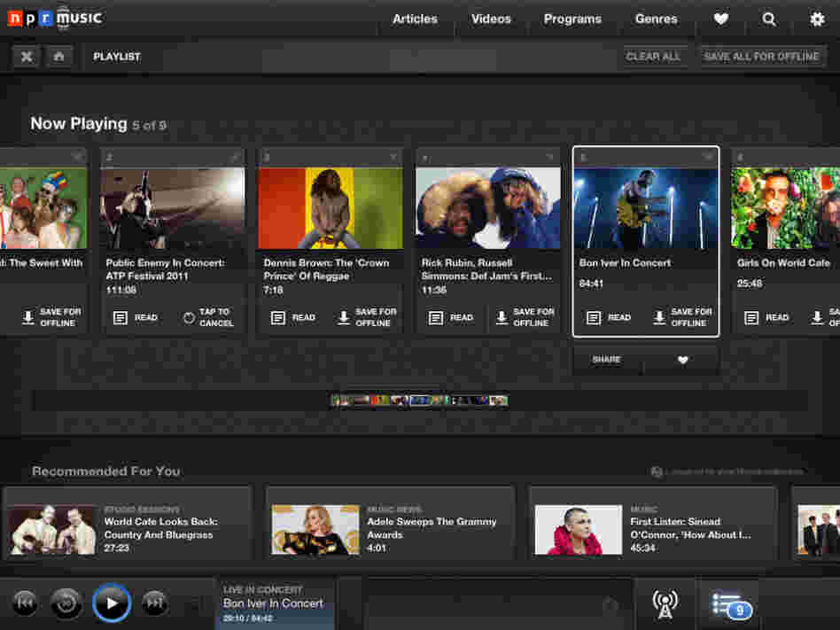Remove Public Enemy card using its corner X
840x630 pixels.
coord(236,157)
